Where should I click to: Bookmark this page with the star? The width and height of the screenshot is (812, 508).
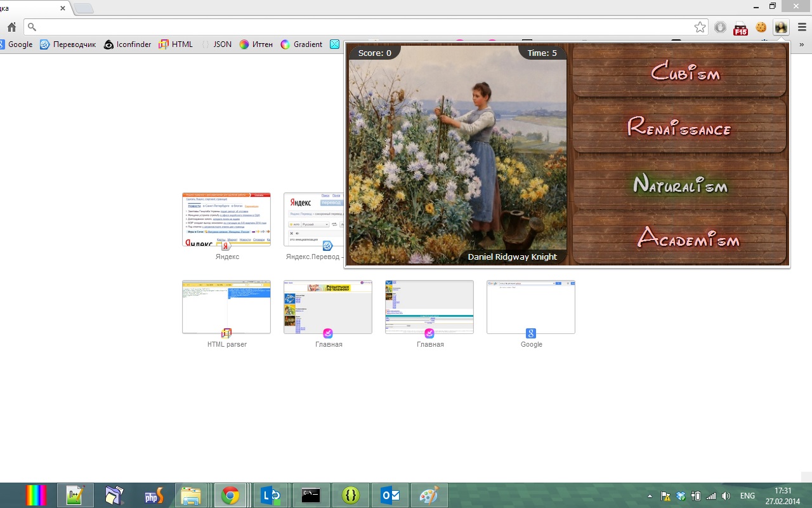pos(700,27)
